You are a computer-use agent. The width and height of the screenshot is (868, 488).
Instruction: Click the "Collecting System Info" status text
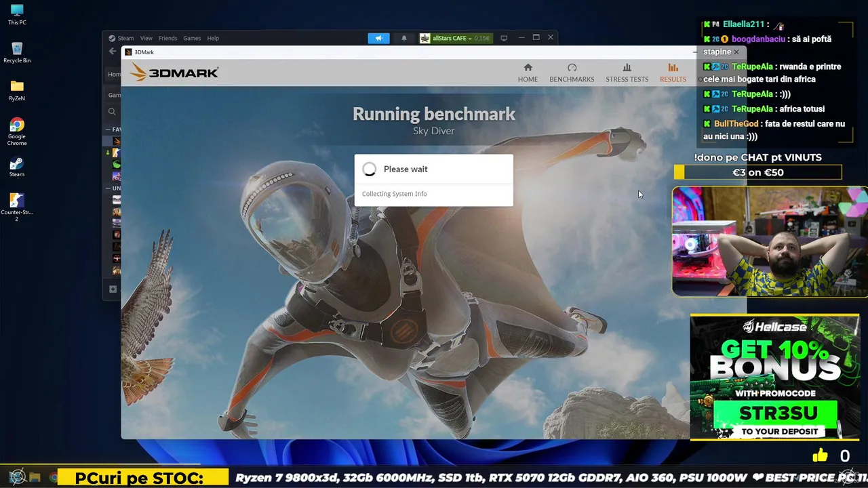click(394, 194)
